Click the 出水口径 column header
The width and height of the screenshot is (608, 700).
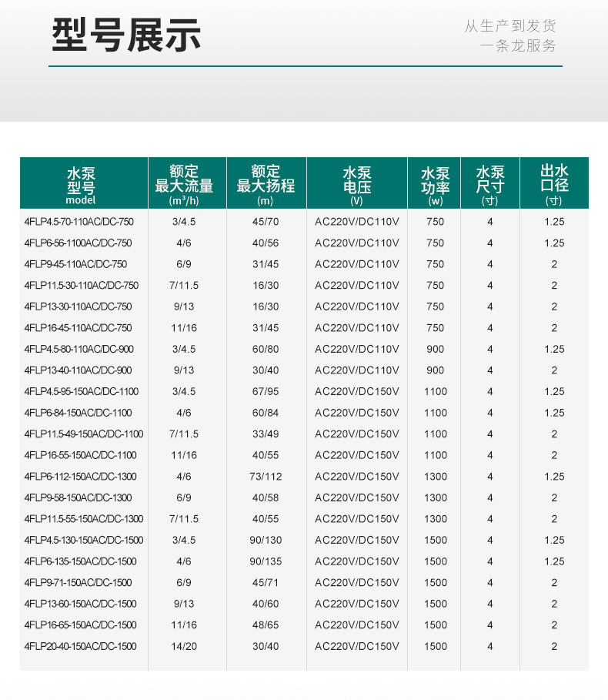point(554,185)
